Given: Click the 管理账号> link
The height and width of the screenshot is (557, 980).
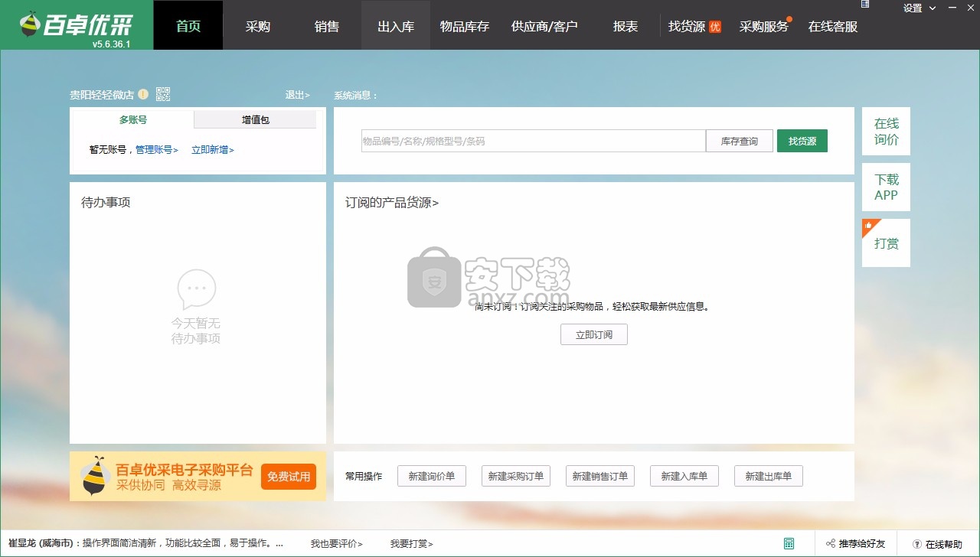Looking at the screenshot, I should [x=157, y=150].
